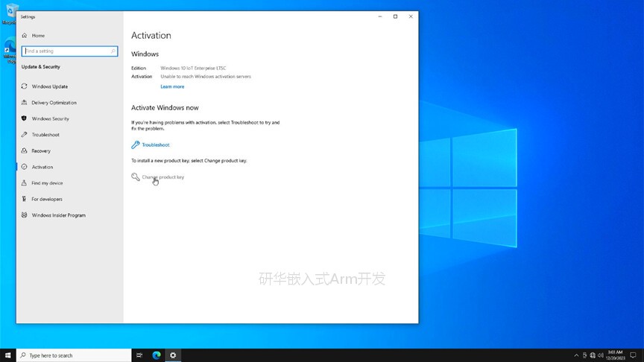The image size is (644, 362).
Task: Open Task View from the taskbar
Action: (x=139, y=355)
